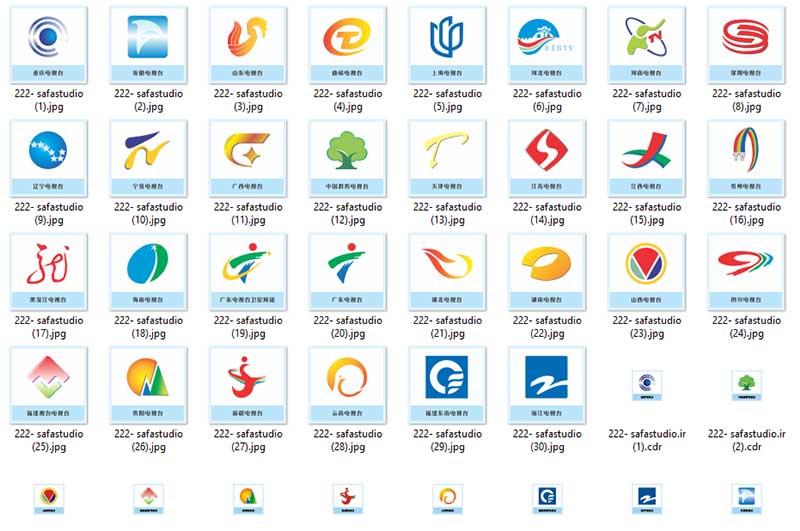Select the blue magnolia outline logo thumbnail (5).jpg
This screenshot has height=531, width=800.
click(x=447, y=45)
